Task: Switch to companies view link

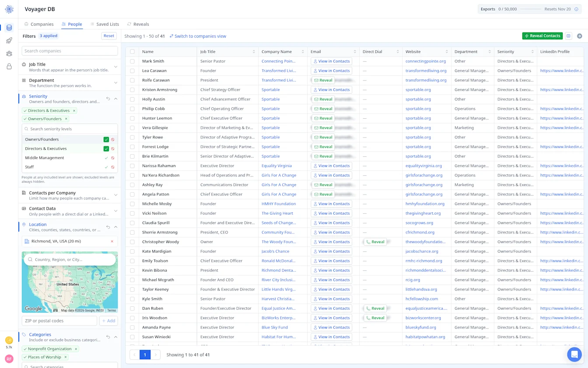Action: coord(198,36)
